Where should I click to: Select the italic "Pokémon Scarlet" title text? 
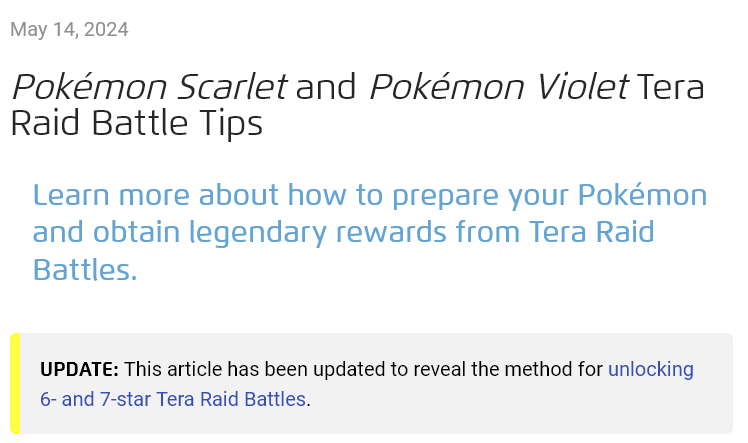click(149, 87)
